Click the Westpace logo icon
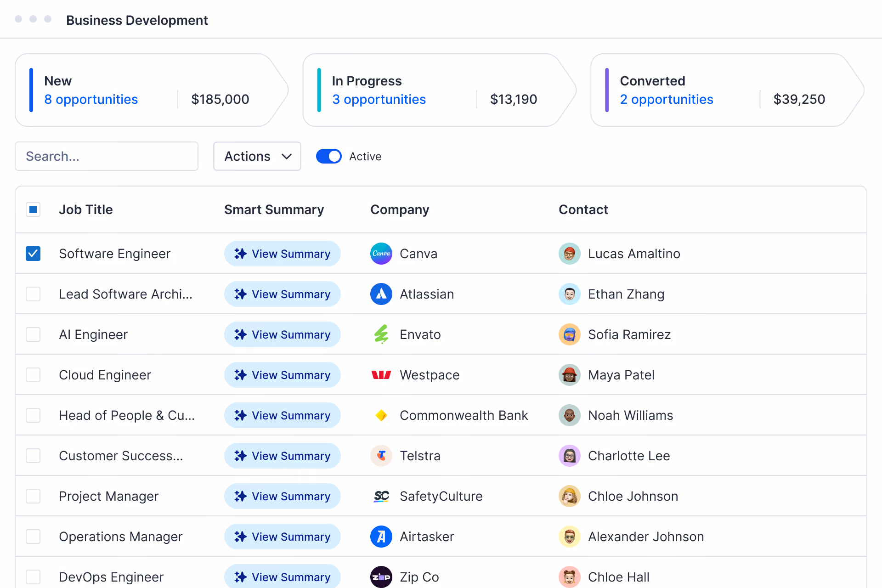Screen dimensions: 882x588 (381, 375)
